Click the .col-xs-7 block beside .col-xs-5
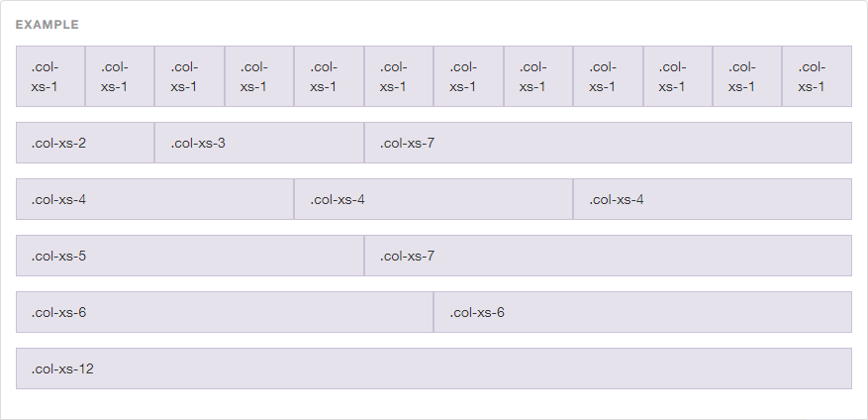This screenshot has width=868, height=420. coord(608,256)
